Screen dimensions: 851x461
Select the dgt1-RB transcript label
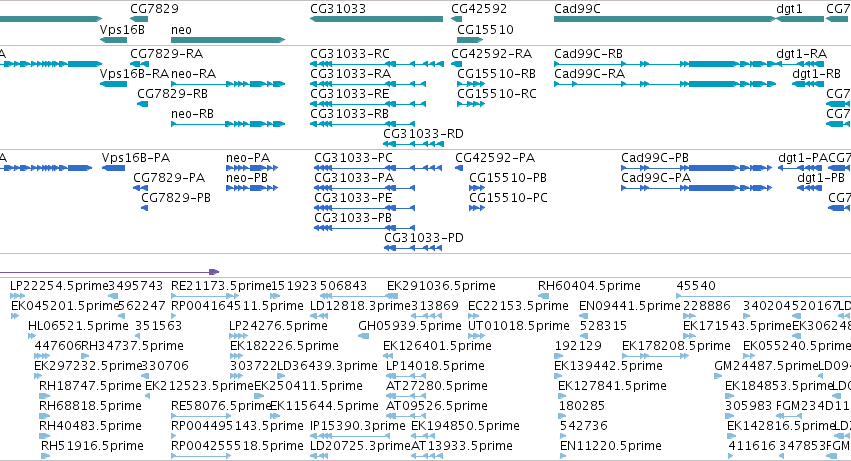click(816, 74)
